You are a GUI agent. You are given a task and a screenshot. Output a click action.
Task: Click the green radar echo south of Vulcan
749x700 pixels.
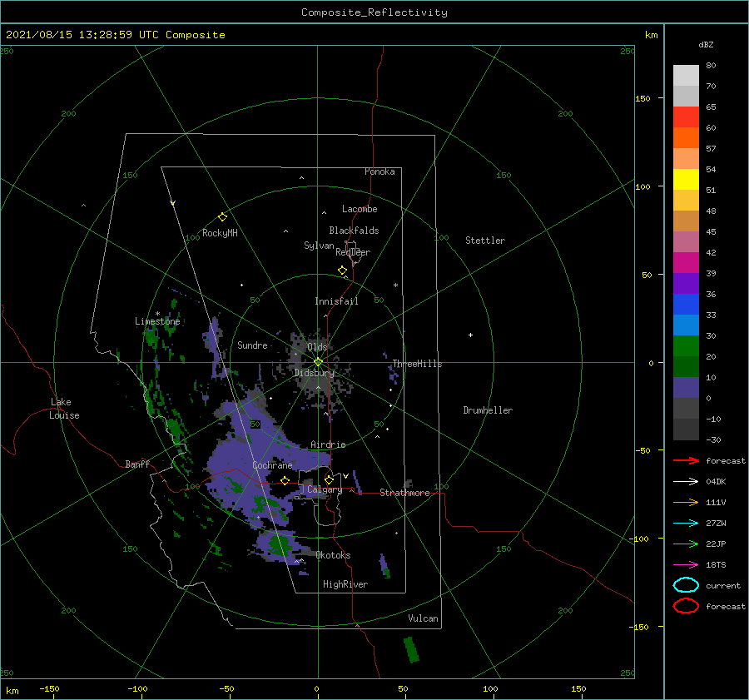pos(411,649)
